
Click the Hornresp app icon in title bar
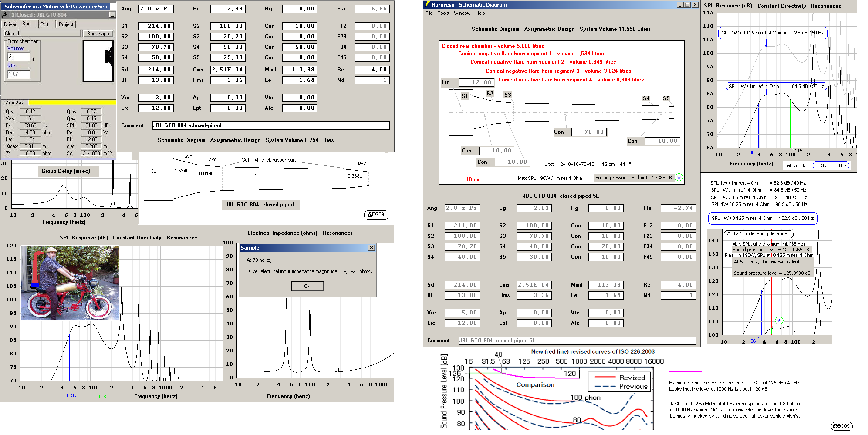point(427,5)
